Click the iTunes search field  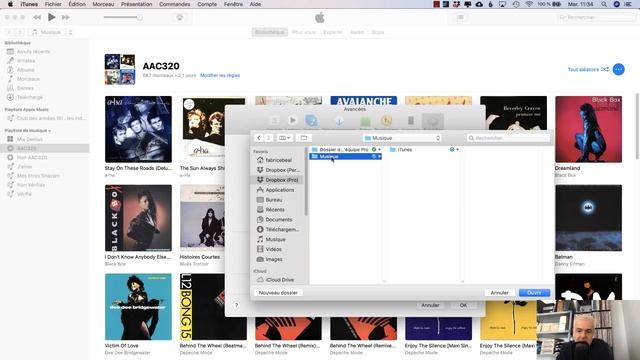(x=595, y=17)
